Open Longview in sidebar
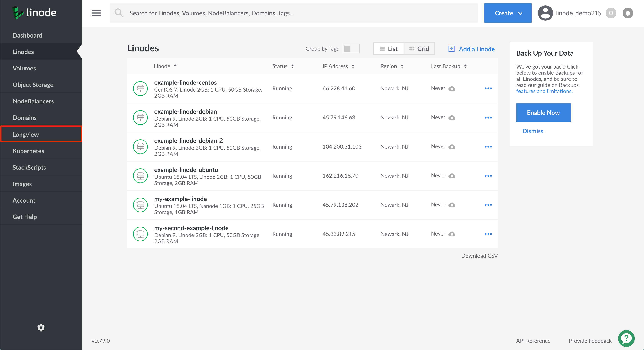644x350 pixels. 41,134
